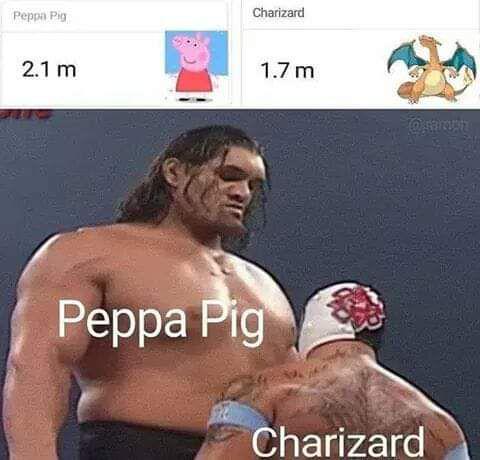This screenshot has width=480, height=460.
Task: Select the small gray Charizard header label
Action: (278, 13)
